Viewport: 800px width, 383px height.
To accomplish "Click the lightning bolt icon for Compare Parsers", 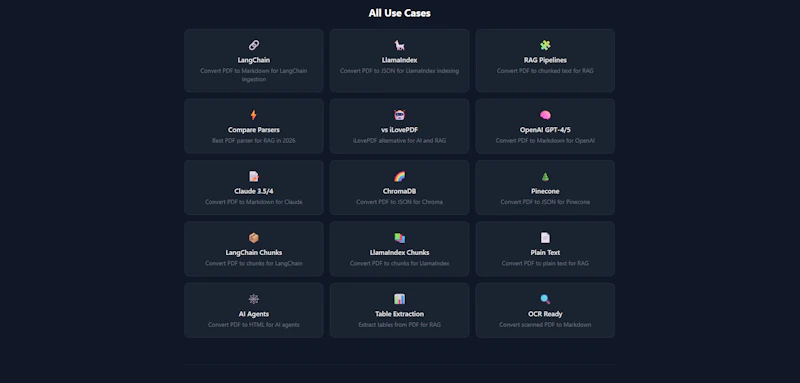I will pos(254,115).
